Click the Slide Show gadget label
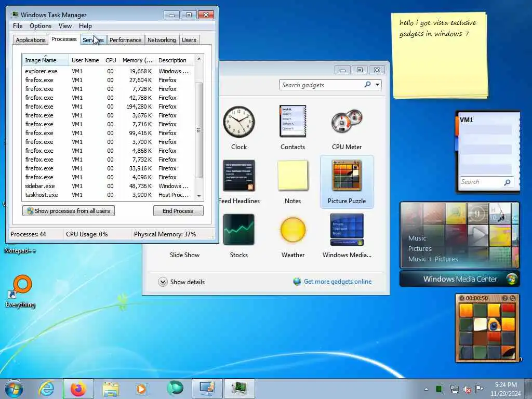 [x=184, y=255]
